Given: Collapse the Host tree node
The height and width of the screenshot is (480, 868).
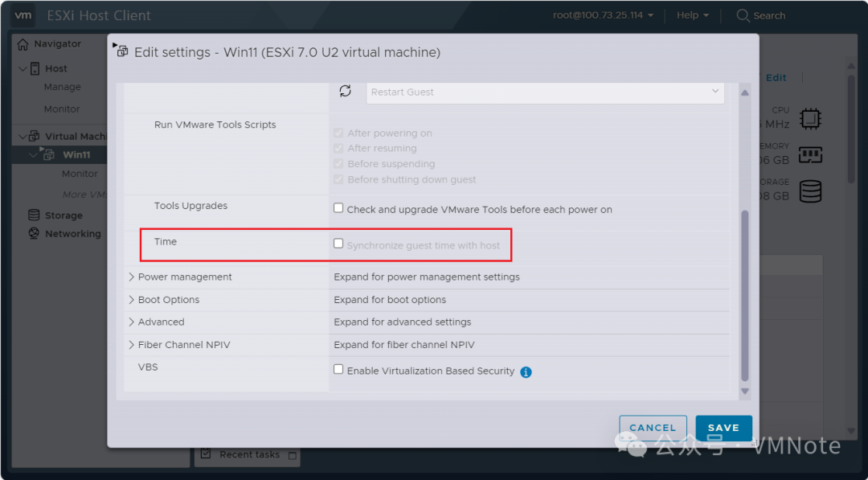Looking at the screenshot, I should [23, 68].
